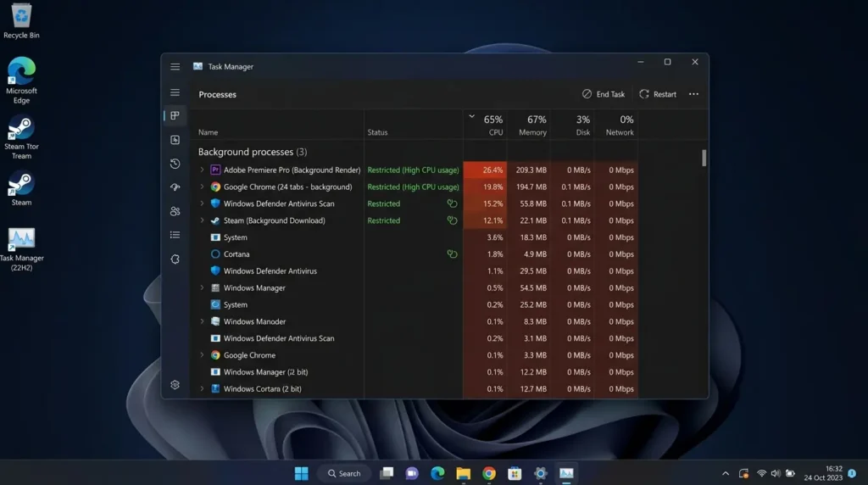
Task: Open the Windows Start button on taskbar
Action: [x=301, y=473]
